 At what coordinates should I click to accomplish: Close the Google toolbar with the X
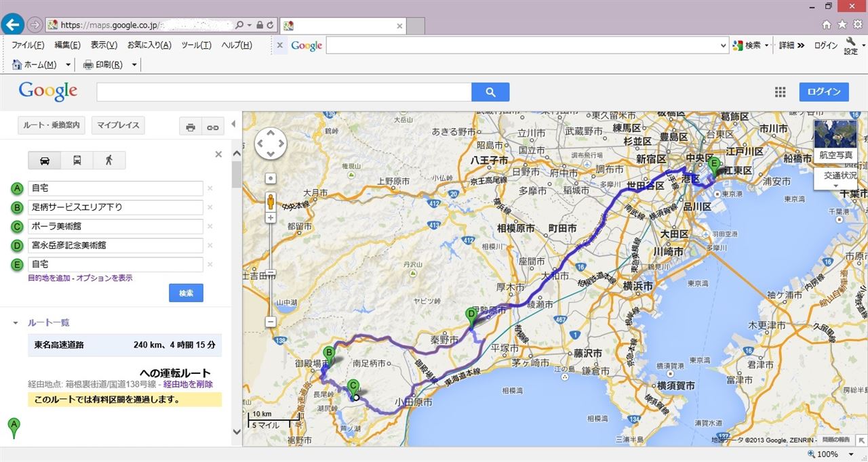pyautogui.click(x=279, y=45)
